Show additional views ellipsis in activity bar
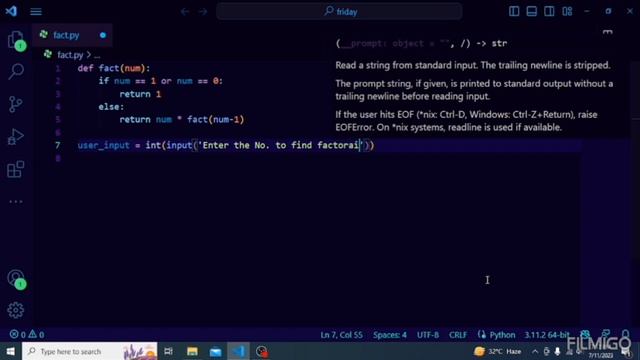 pos(16,201)
